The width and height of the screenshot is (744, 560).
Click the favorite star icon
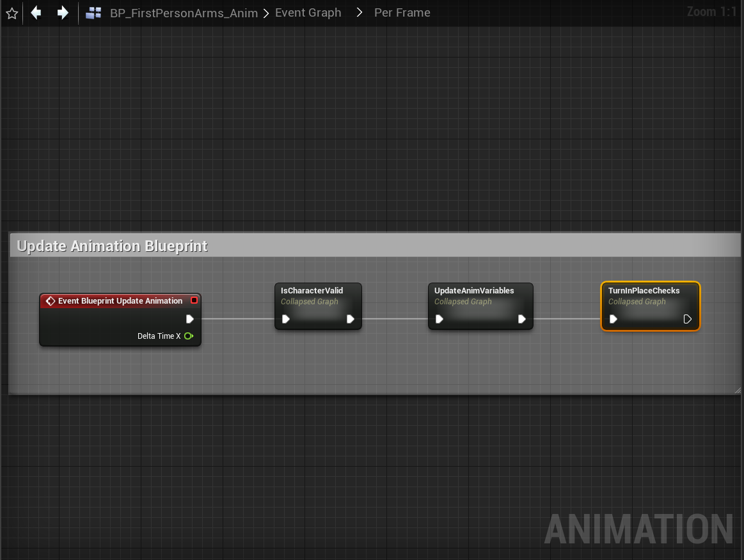pyautogui.click(x=12, y=13)
